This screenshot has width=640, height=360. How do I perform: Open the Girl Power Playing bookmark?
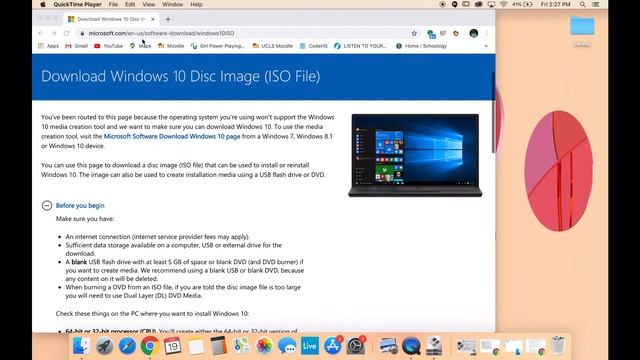[218, 46]
